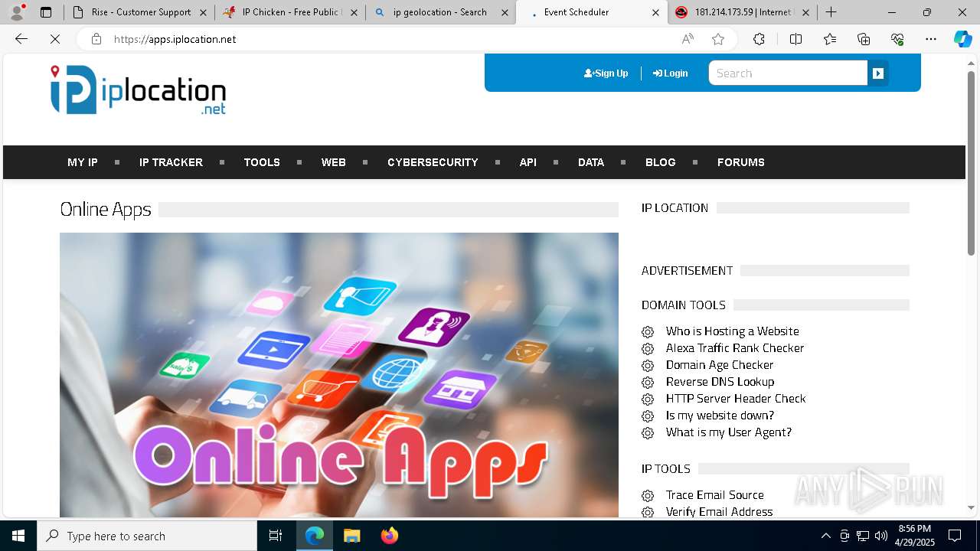The height and width of the screenshot is (551, 980).
Task: Open What is my User Agent? link
Action: click(729, 432)
